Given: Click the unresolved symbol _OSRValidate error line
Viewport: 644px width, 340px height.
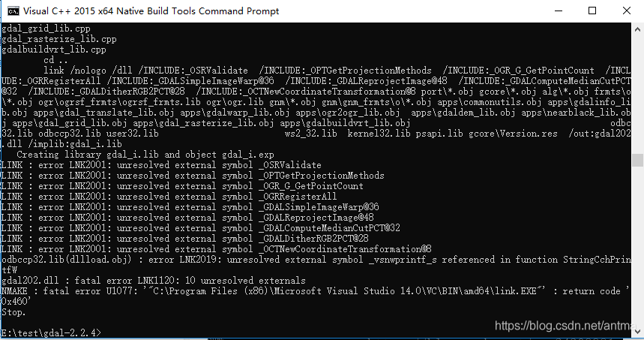Looking at the screenshot, I should 161,165.
